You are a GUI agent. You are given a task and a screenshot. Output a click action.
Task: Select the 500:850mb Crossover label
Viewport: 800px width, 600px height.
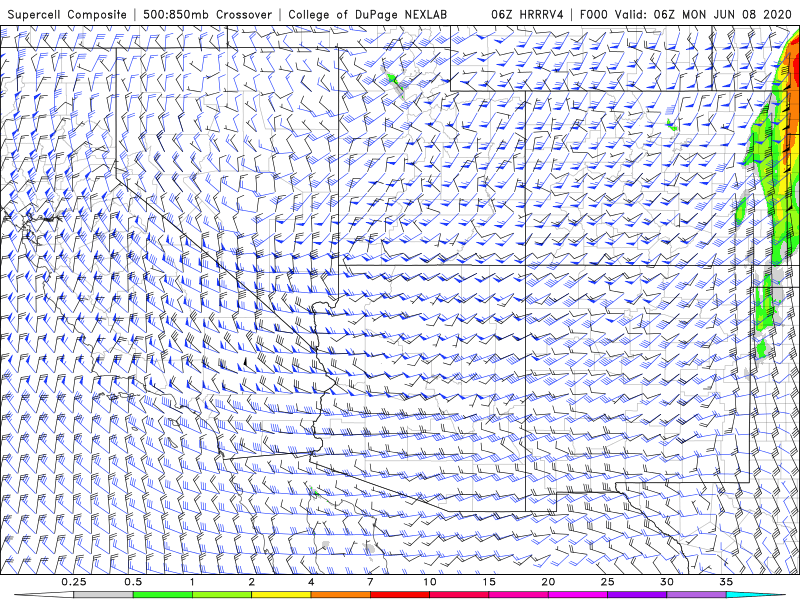coord(208,15)
